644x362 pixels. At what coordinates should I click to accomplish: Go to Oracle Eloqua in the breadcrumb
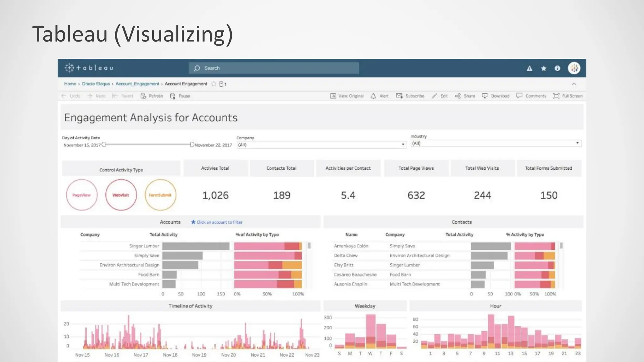(96, 84)
